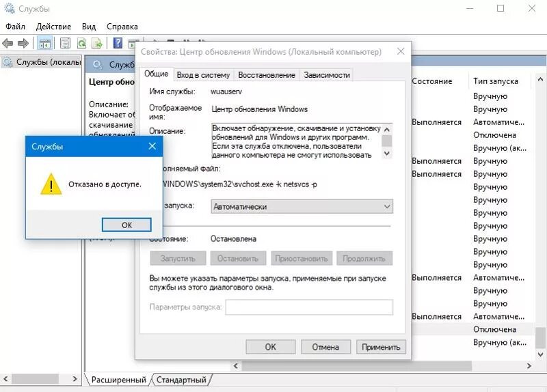The image size is (547, 392).
Task: Click the status text Остановлена
Action: (x=233, y=239)
